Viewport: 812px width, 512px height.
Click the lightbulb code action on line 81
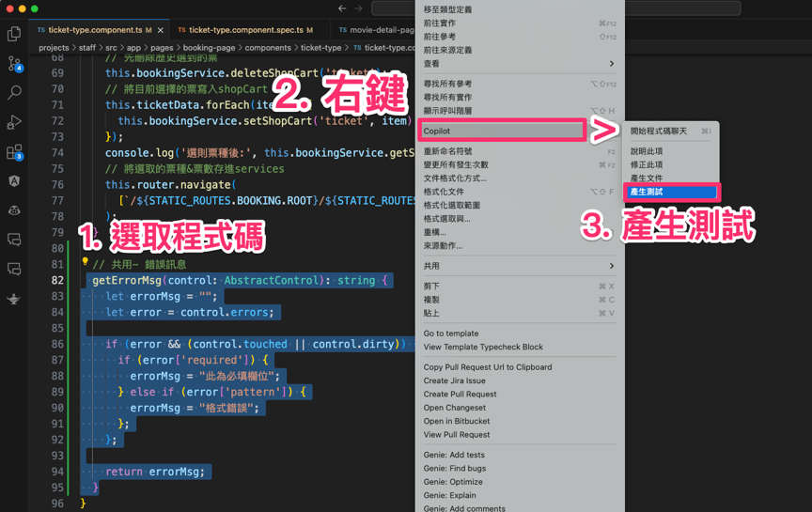pos(85,262)
